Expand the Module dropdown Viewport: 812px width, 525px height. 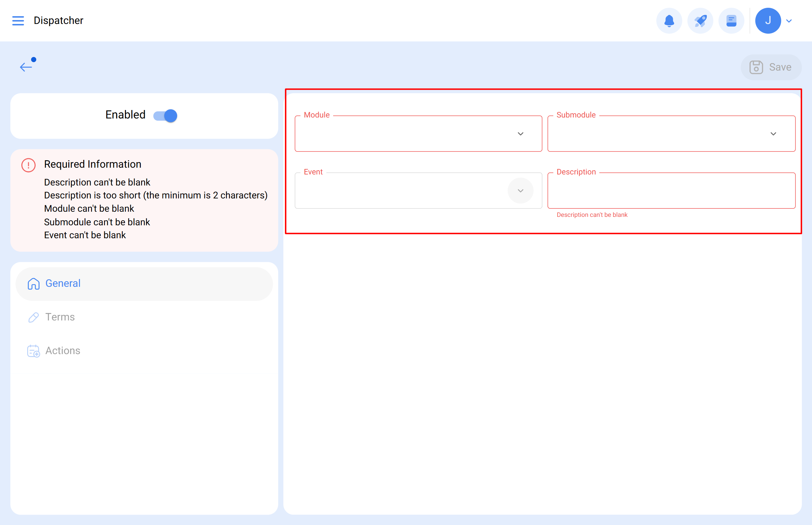coord(520,134)
